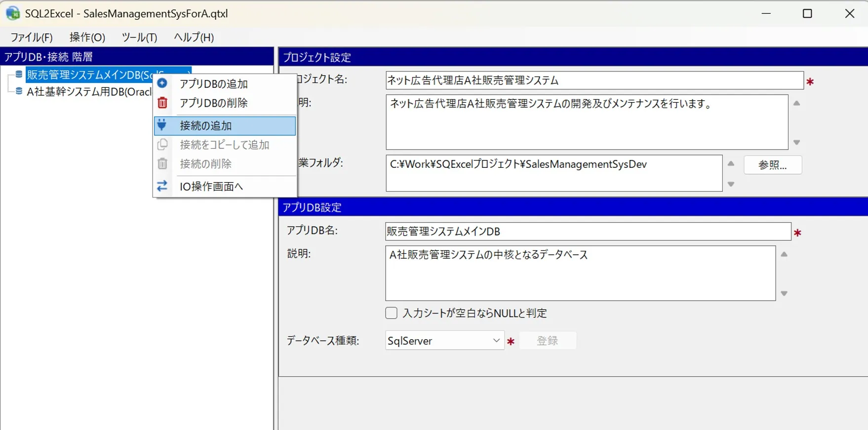The height and width of the screenshot is (430, 868).
Task: Open the データベース種類 SqlServer dropdown
Action: 444,341
